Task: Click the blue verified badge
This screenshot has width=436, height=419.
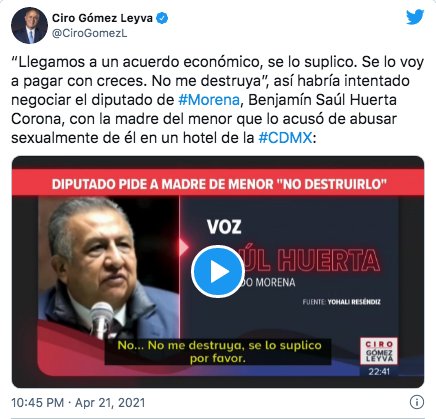Action: pos(162,18)
